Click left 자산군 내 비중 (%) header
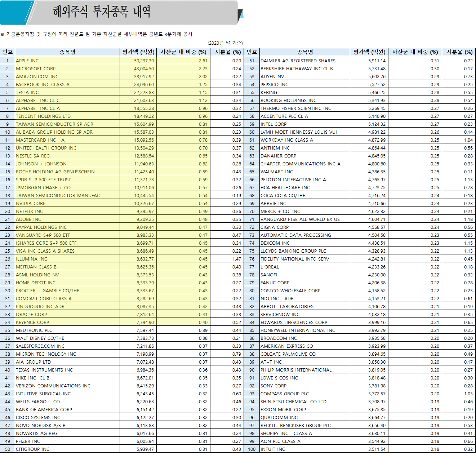The image size is (476, 453). (183, 52)
